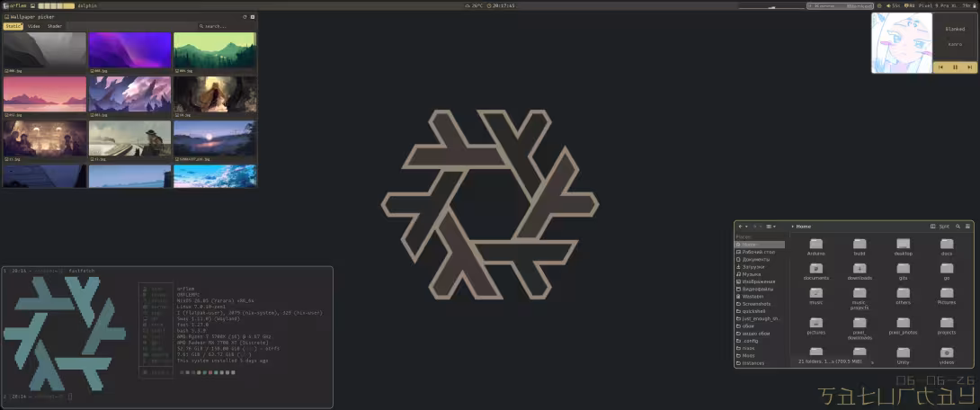The height and width of the screenshot is (410, 980).
Task: Open the back history dropdown arrow in Dolphin
Action: click(x=746, y=227)
